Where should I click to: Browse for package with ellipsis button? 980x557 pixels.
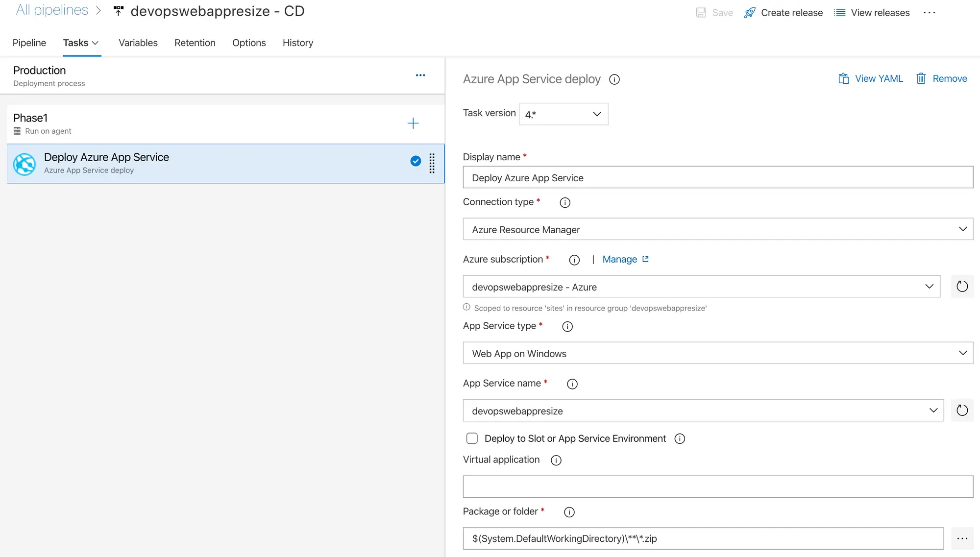point(962,538)
